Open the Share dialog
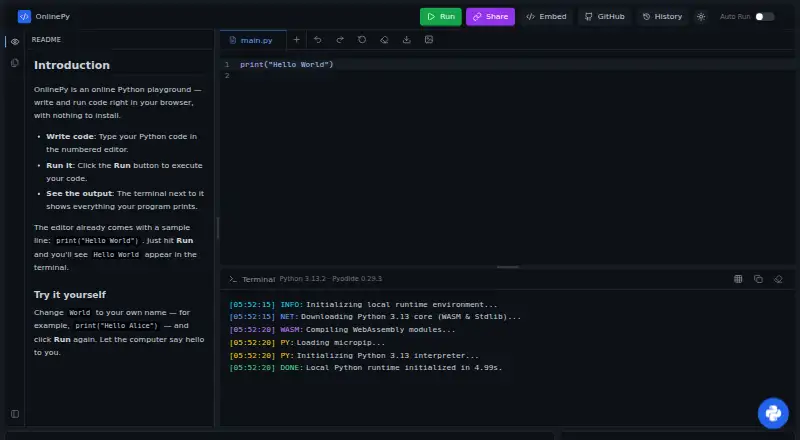Viewport: 800px width, 440px height. (490, 16)
